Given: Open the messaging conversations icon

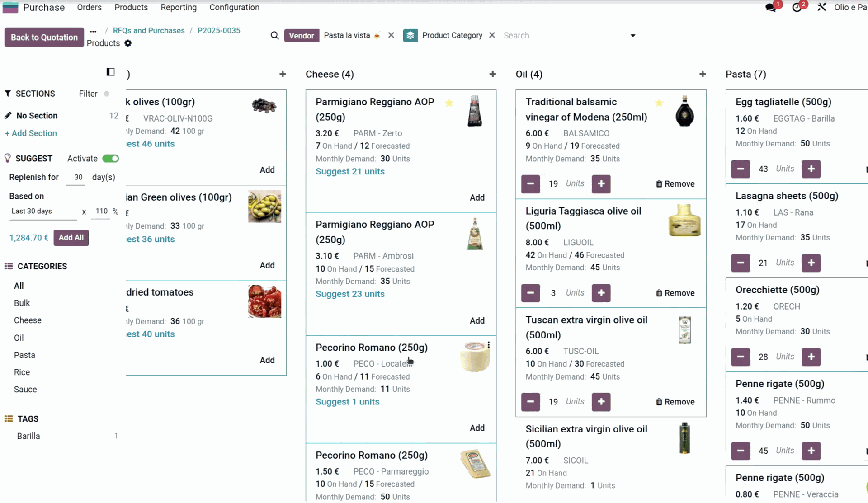Looking at the screenshot, I should tap(772, 7).
